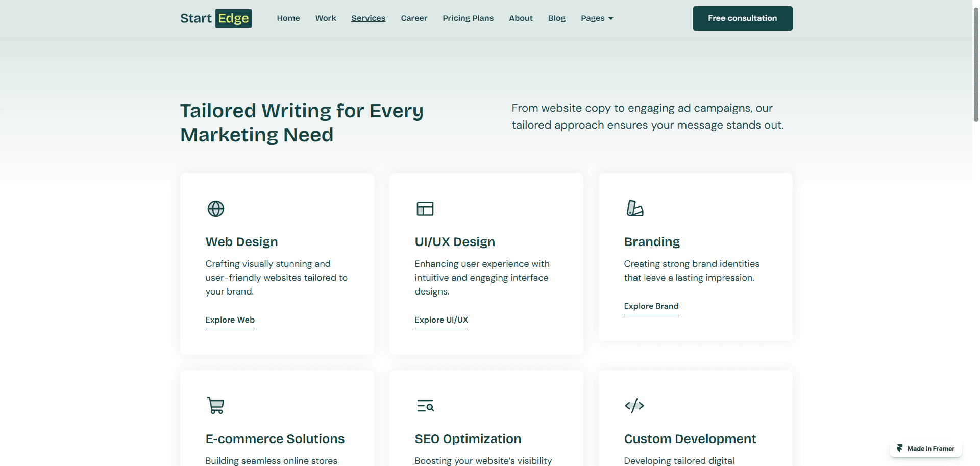This screenshot has height=466, width=980.
Task: Click the SEO Optimization heading
Action: 468,439
